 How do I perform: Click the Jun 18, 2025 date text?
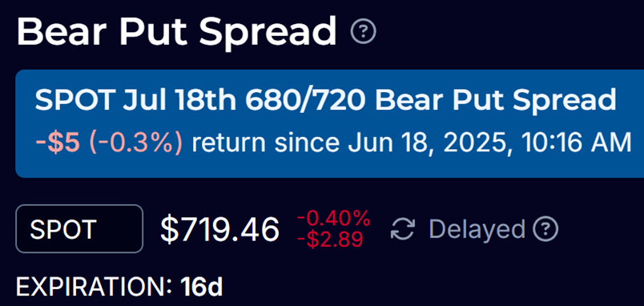coord(428,143)
